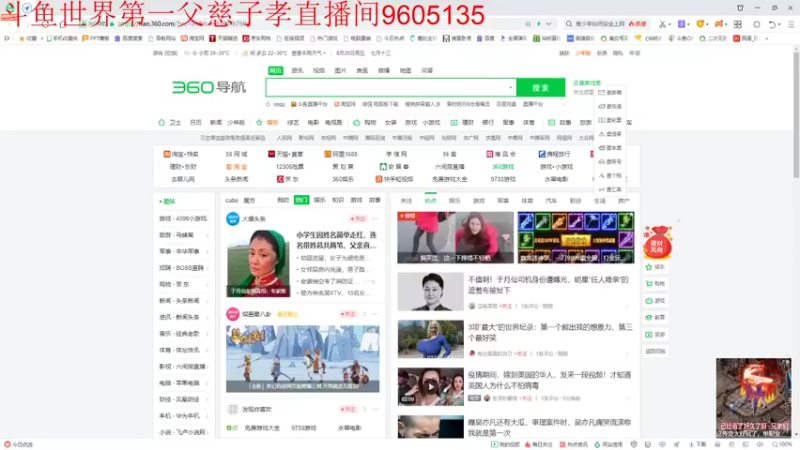
Task: Play the video thumbnail with play button
Action: (431, 386)
